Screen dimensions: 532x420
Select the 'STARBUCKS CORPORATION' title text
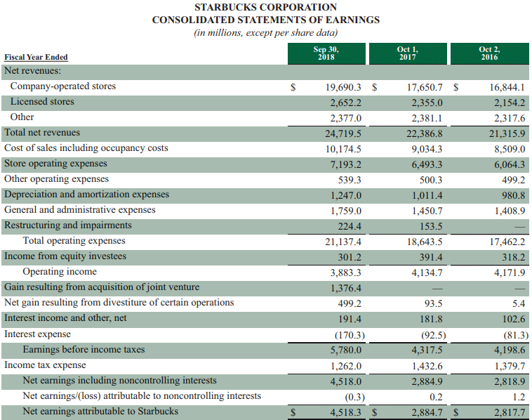tap(266, 7)
